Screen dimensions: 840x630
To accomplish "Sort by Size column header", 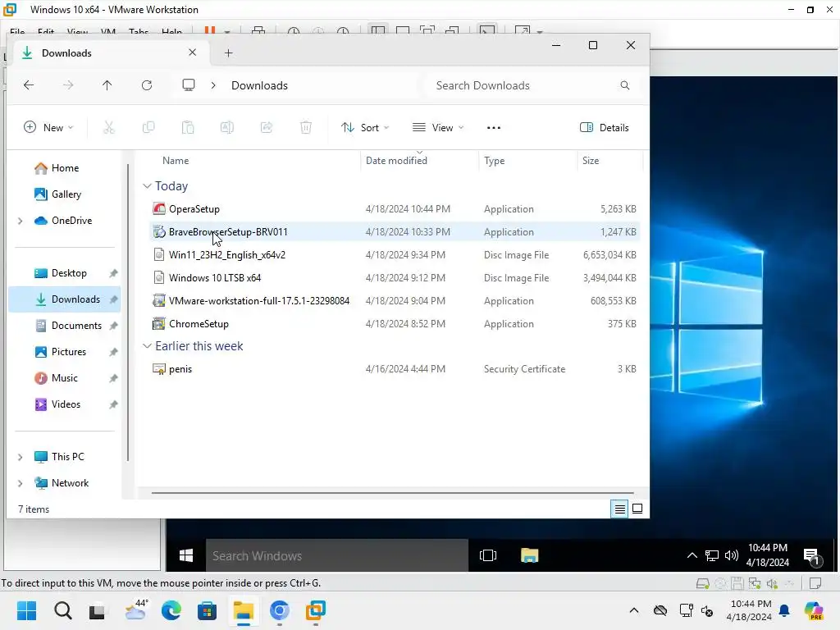I will (x=591, y=161).
